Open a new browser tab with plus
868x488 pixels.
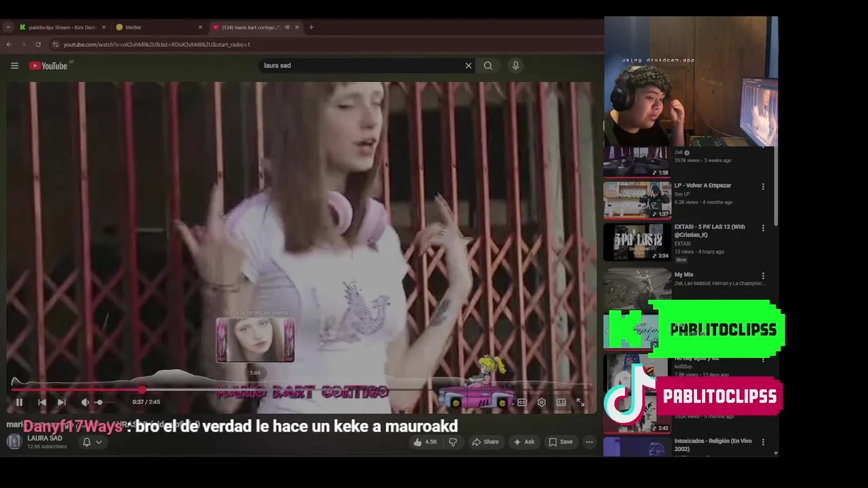[x=311, y=27]
